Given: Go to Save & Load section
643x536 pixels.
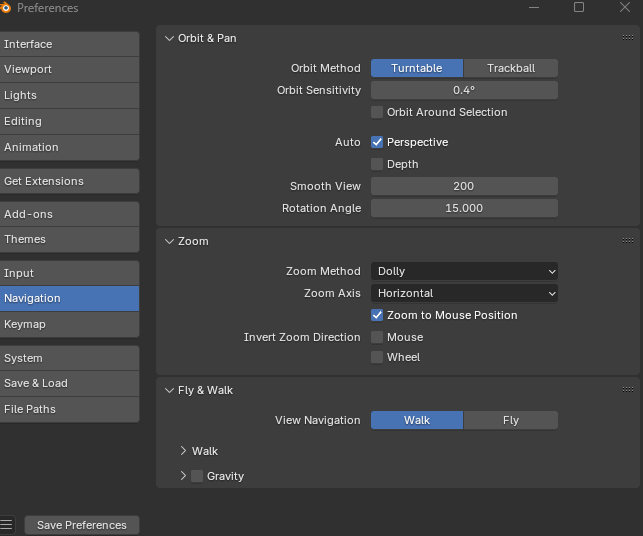Looking at the screenshot, I should (x=69, y=383).
